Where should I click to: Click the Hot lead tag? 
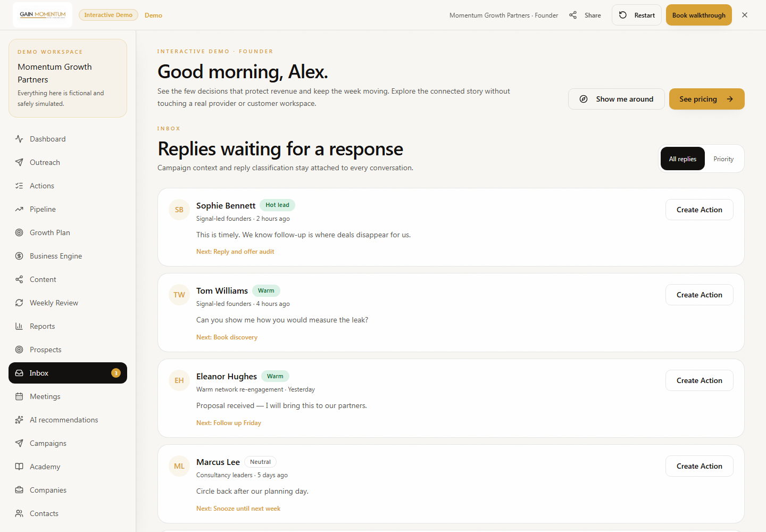pos(277,205)
